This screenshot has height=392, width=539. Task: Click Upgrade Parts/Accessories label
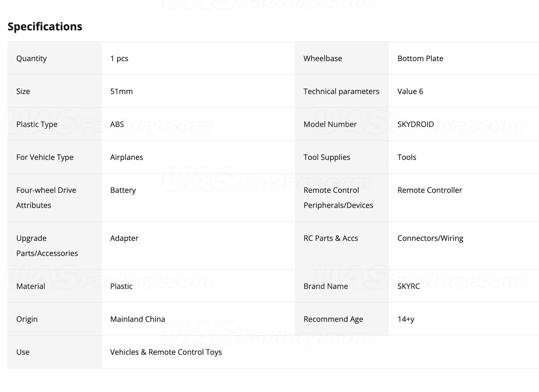pos(47,246)
